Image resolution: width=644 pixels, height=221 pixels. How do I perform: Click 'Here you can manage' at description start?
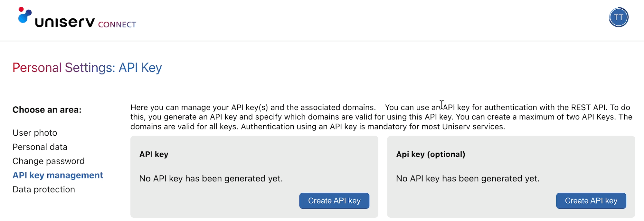[166, 107]
